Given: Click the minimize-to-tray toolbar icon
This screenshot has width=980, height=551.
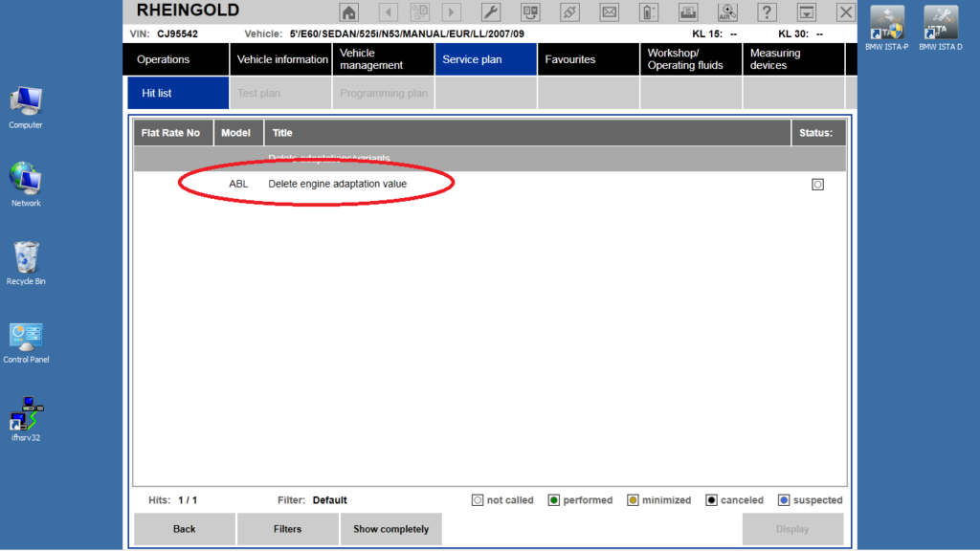Looking at the screenshot, I should (806, 11).
